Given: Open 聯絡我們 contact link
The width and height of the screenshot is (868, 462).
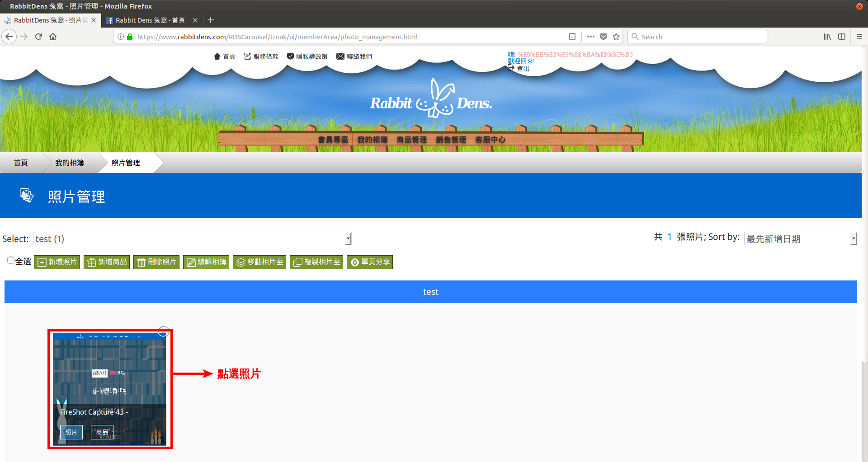Looking at the screenshot, I should point(354,56).
